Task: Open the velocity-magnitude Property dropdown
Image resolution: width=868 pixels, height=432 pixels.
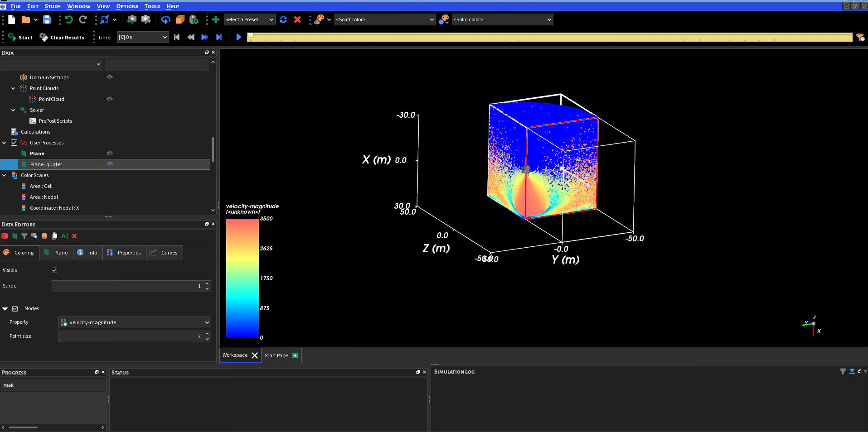Action: click(x=135, y=322)
